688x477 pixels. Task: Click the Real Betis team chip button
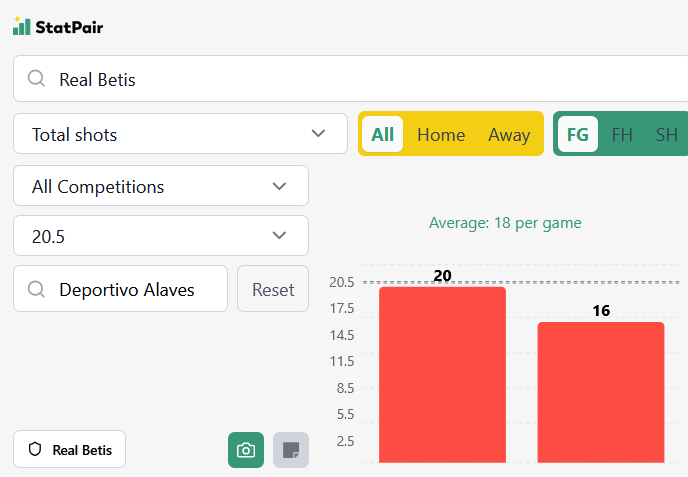point(69,449)
